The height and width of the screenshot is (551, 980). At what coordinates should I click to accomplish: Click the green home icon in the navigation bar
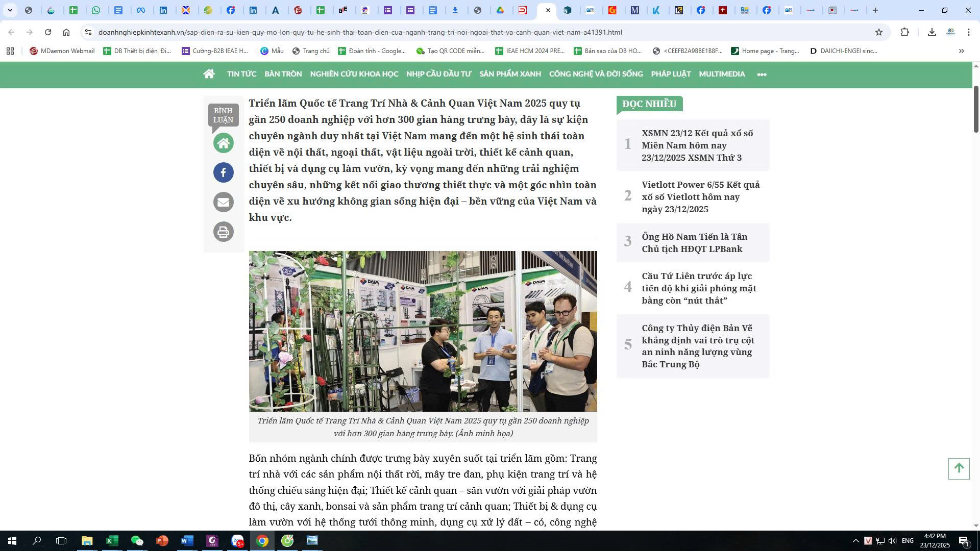pos(209,74)
